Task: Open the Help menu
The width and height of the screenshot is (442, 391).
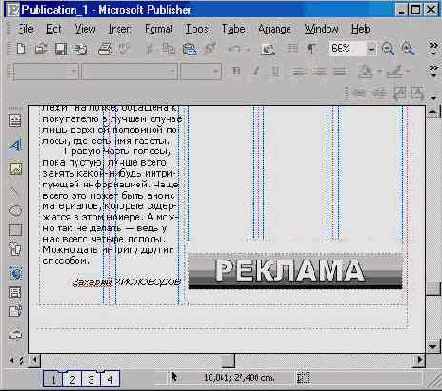Action: (x=360, y=29)
